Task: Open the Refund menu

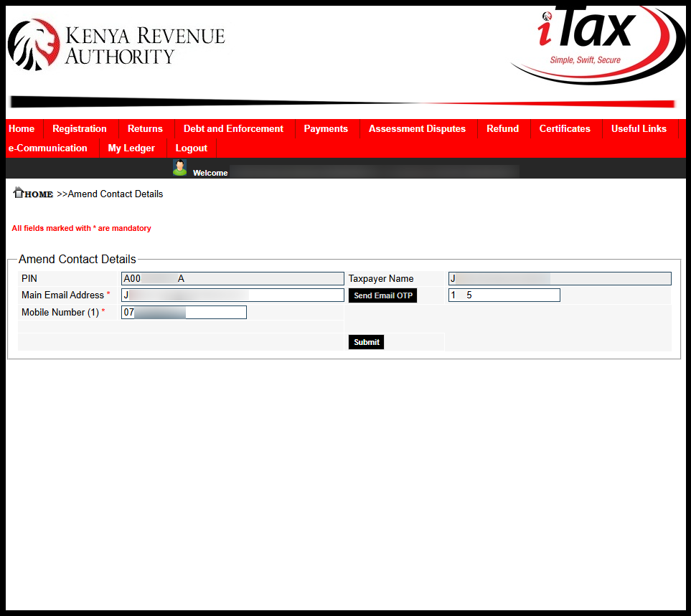Action: [x=502, y=128]
